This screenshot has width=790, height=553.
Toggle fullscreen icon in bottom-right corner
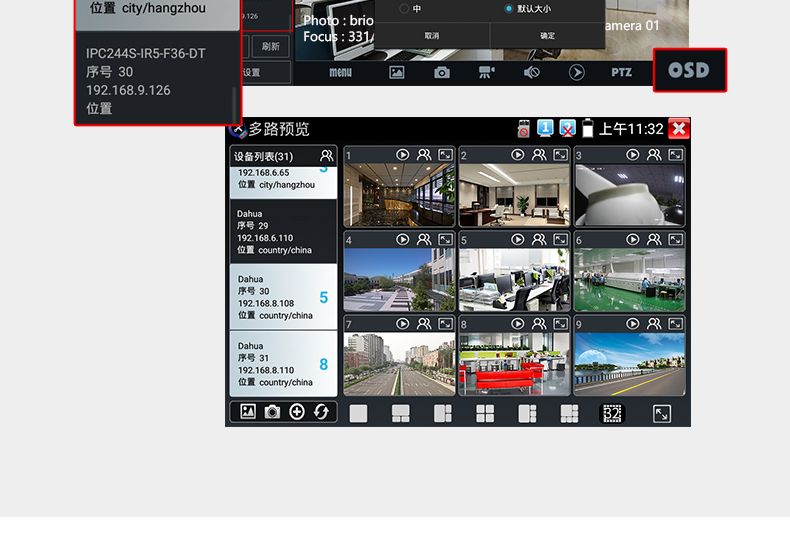click(662, 414)
